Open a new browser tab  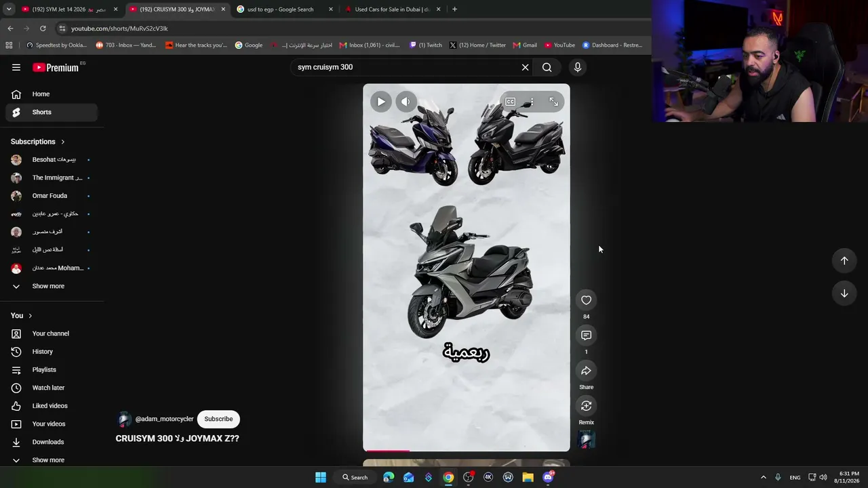point(454,9)
